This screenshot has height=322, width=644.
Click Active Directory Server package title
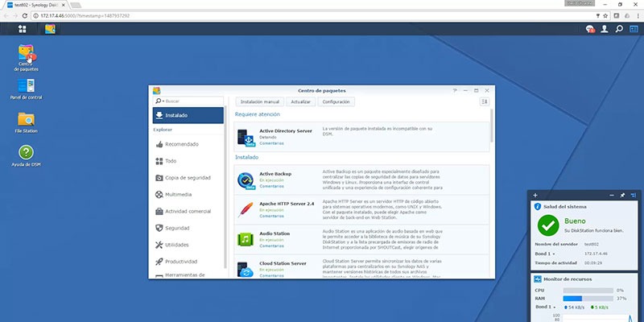click(286, 130)
